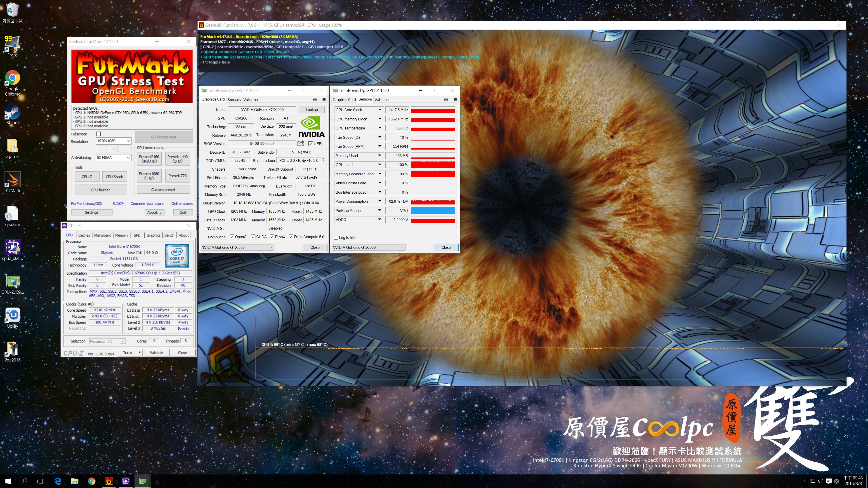Toggle FurMark Fullscreen checkbox
868x488 pixels.
[98, 134]
